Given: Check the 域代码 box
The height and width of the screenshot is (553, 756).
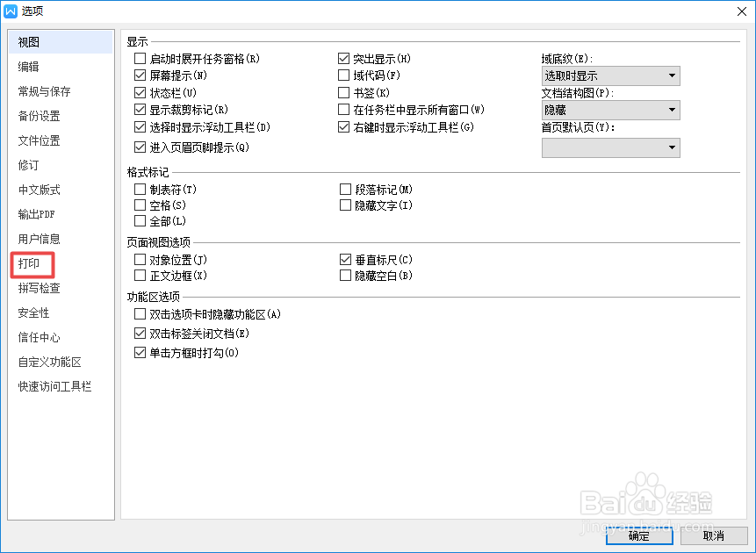Looking at the screenshot, I should tap(344, 75).
